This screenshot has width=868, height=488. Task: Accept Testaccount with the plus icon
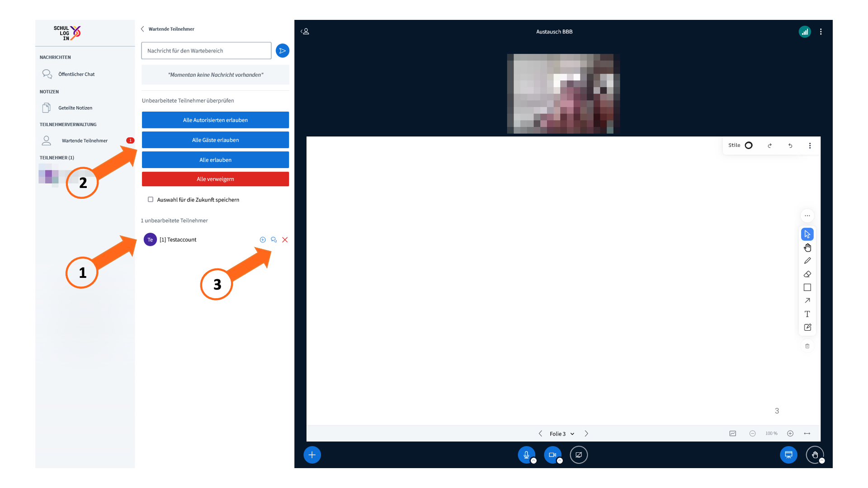[x=263, y=239]
